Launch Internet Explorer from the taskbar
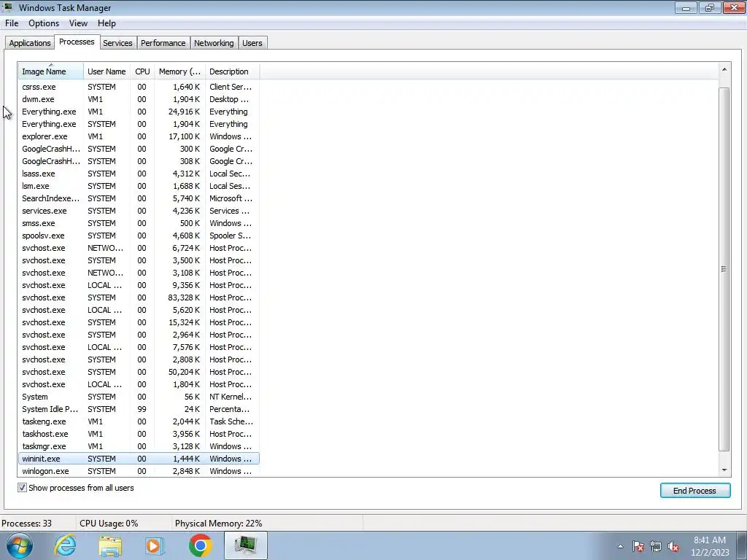The width and height of the screenshot is (747, 560). (x=65, y=545)
